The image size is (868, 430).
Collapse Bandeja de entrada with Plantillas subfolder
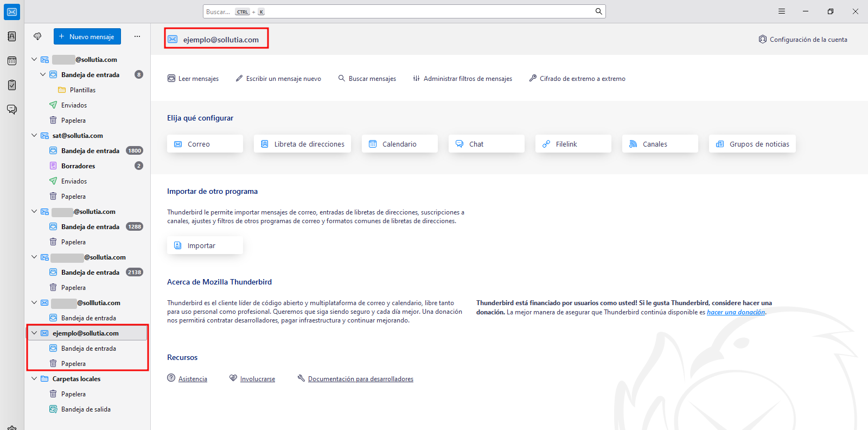[43, 75]
